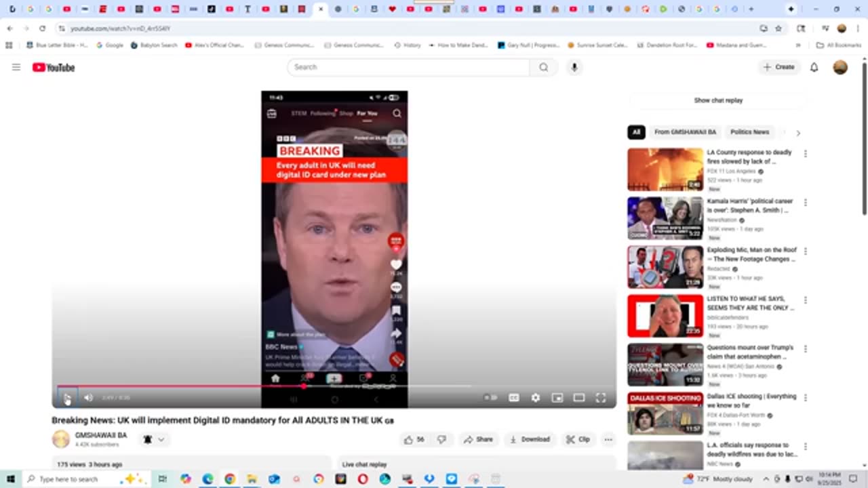Open the GMSHAWAII BA channel avatar

[x=61, y=439]
